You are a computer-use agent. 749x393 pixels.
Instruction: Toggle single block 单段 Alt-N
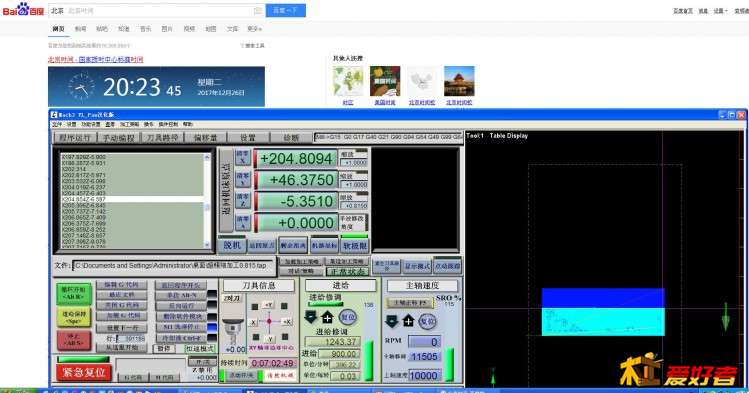point(182,296)
